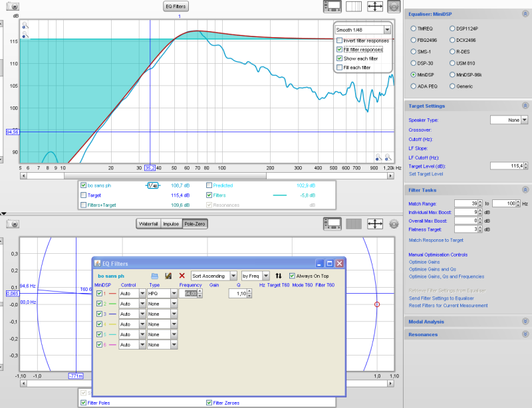Click Send Filter Settings to Equaliser link
Viewport: 532px width, 408px height.
pos(441,298)
